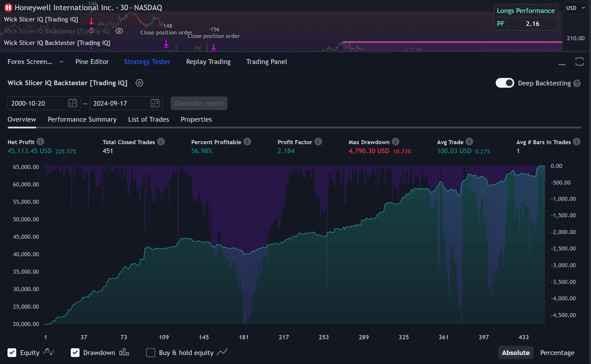The image size is (591, 364).
Task: Click PF value 2.16 in table
Action: point(532,24)
